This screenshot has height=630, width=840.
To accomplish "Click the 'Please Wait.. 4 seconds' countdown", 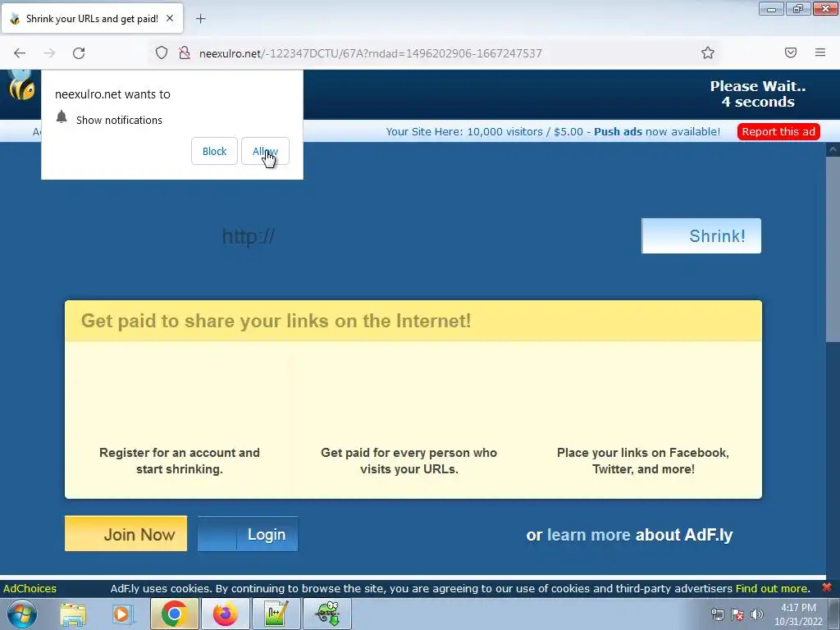I will 757,94.
